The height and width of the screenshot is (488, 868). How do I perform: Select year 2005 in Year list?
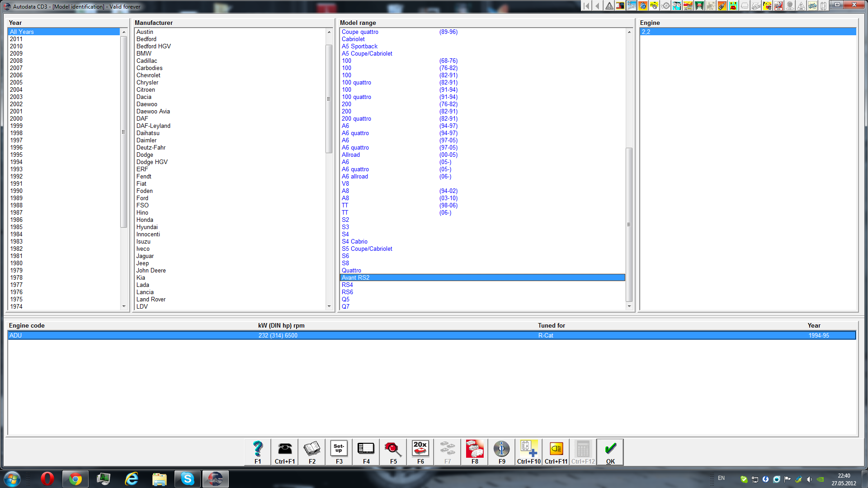point(16,82)
